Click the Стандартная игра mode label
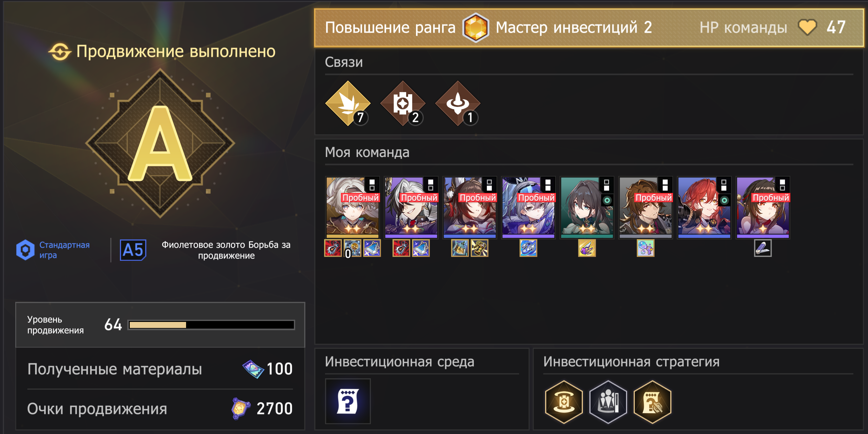The image size is (868, 434). pos(64,250)
